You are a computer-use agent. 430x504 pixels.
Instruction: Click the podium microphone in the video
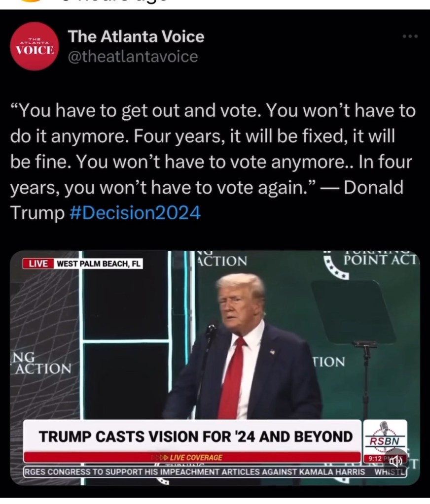(x=211, y=331)
